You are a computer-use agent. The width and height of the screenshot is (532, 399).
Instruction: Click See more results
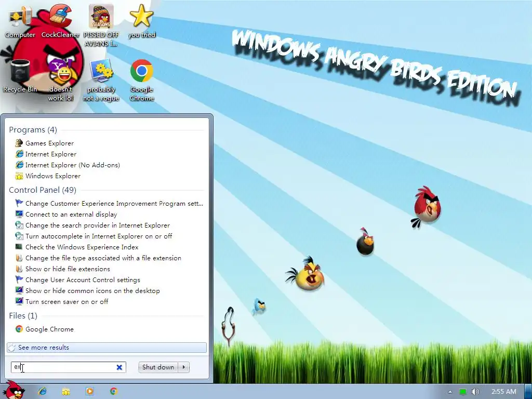tap(107, 348)
